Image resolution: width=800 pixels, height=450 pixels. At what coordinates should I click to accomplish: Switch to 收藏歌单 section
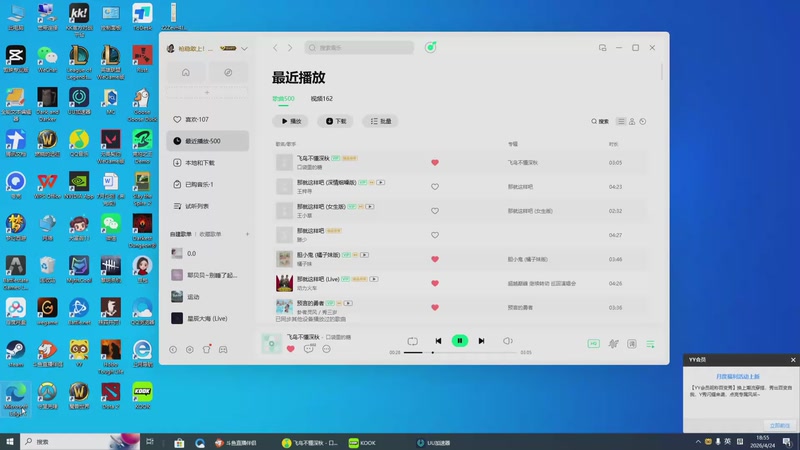210,234
